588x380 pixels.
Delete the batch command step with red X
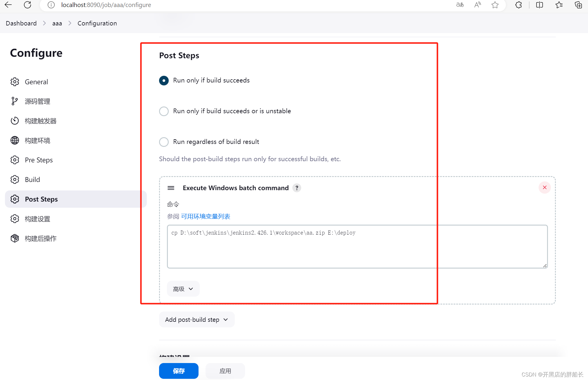click(x=545, y=188)
